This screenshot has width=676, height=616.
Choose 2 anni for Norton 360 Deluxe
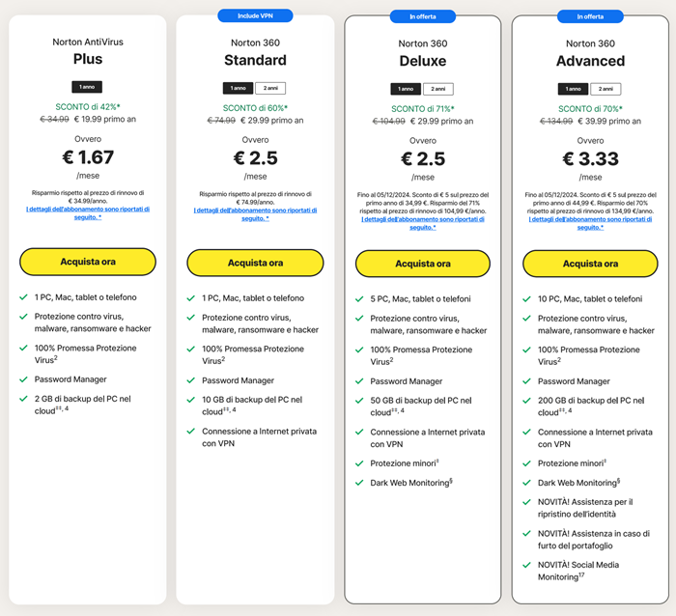pyautogui.click(x=437, y=89)
